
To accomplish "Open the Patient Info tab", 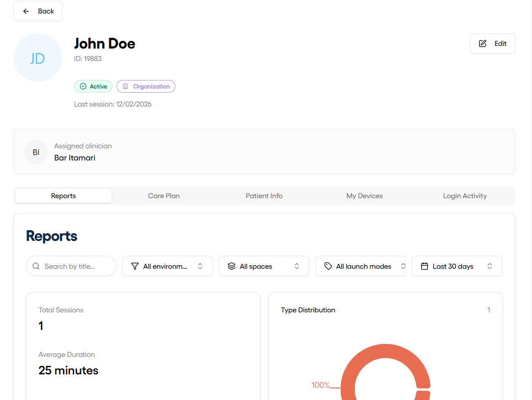I will pos(264,196).
